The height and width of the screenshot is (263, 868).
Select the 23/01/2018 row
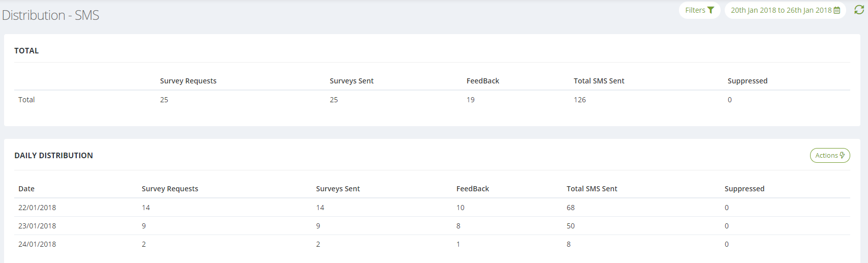pos(432,226)
